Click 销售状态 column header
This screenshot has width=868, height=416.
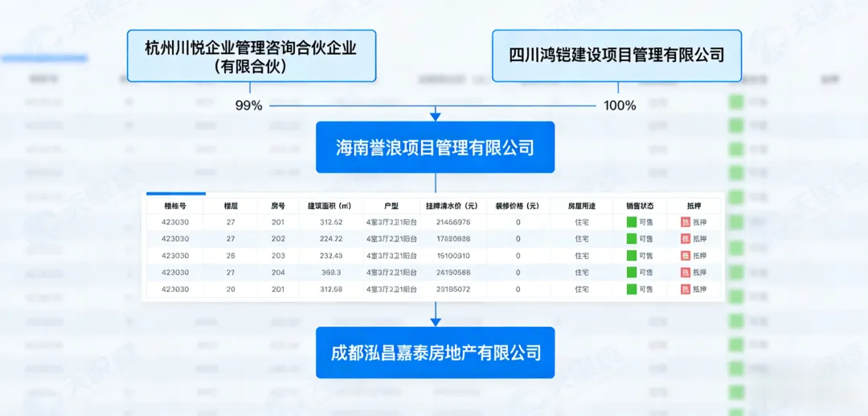(640, 206)
